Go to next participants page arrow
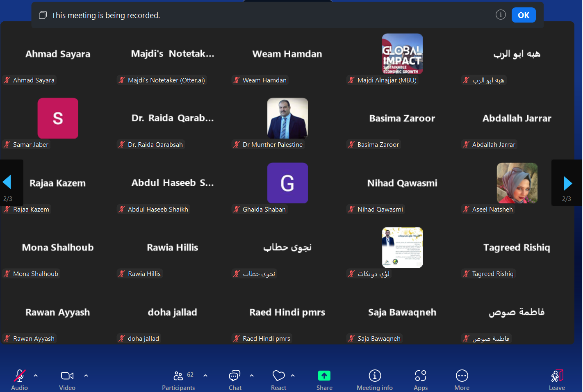Screen dimensions: 583x392 point(567,183)
